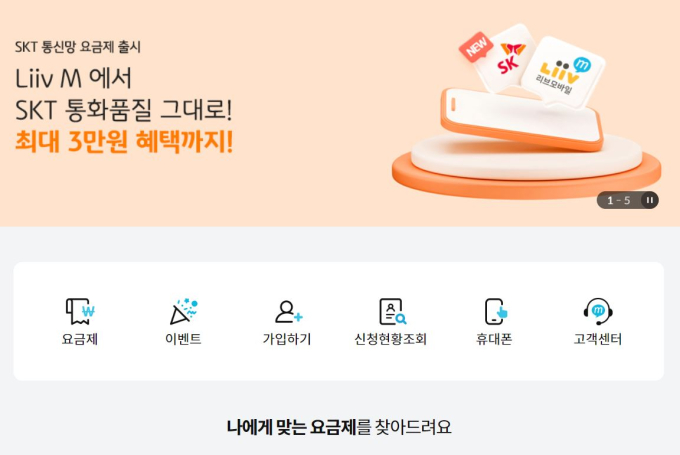This screenshot has height=455, width=680.
Task: Click the 요금제 text label
Action: [80, 339]
